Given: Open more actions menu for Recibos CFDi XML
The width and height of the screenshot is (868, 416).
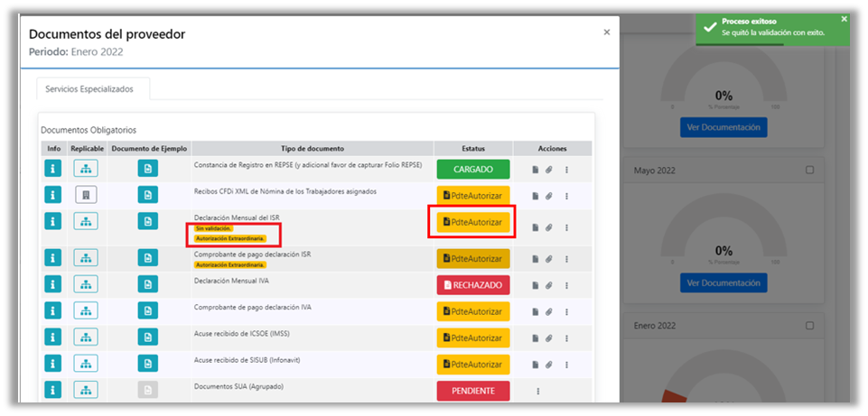Looking at the screenshot, I should click(x=566, y=196).
